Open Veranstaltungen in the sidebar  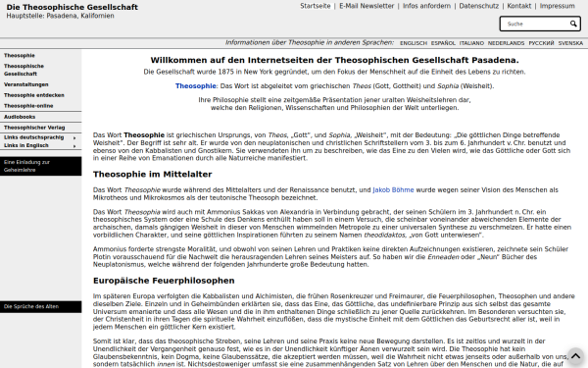point(25,84)
